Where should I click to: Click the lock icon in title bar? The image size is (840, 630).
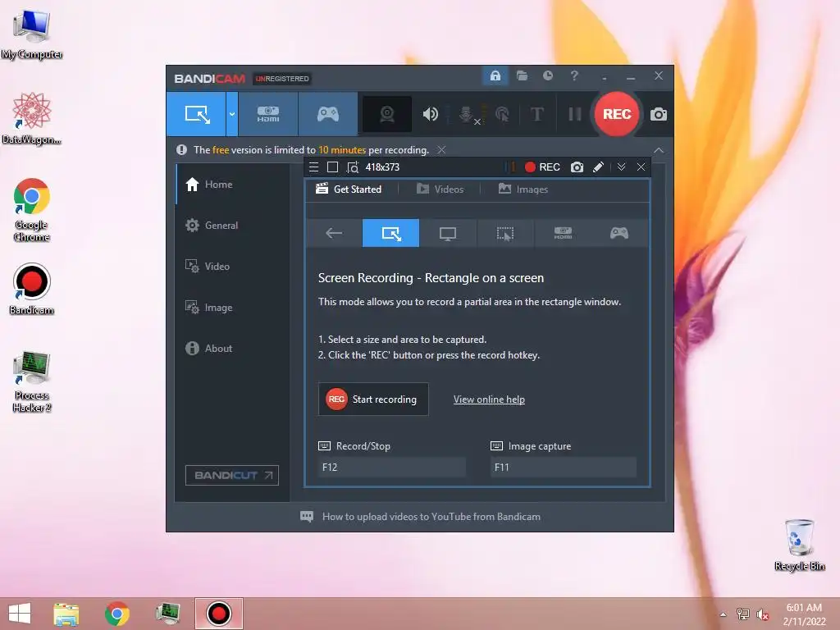[495, 75]
